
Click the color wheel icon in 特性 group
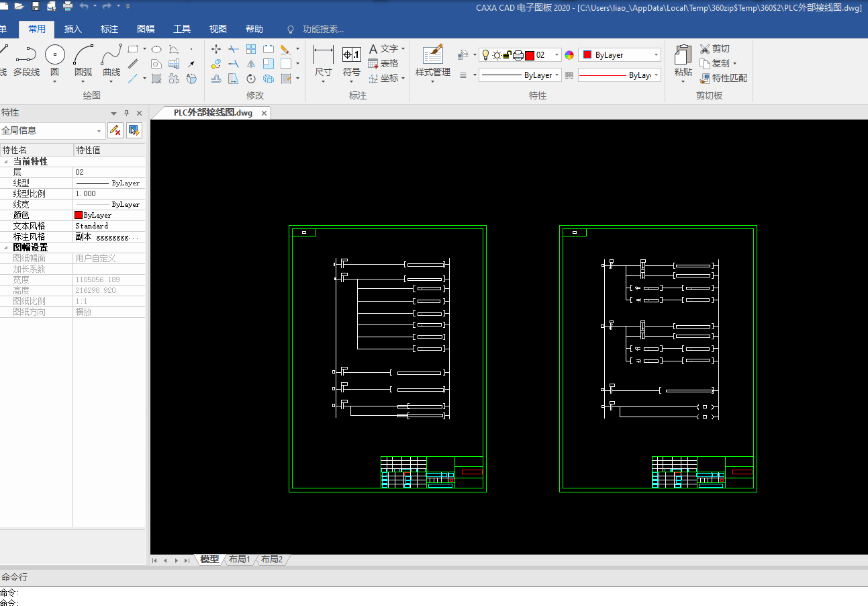click(569, 55)
